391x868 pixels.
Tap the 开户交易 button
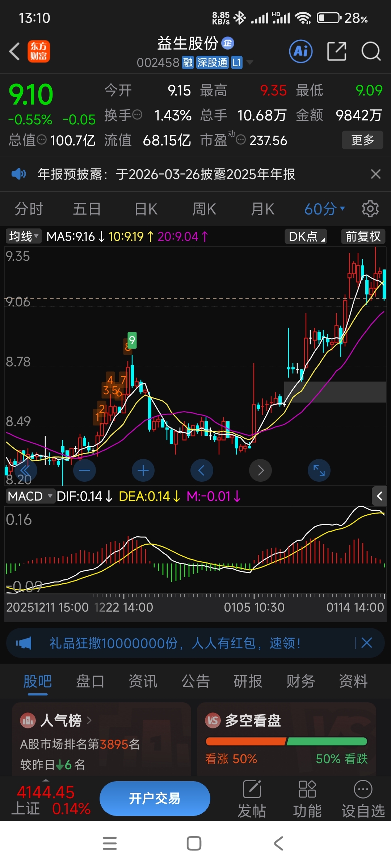click(155, 798)
